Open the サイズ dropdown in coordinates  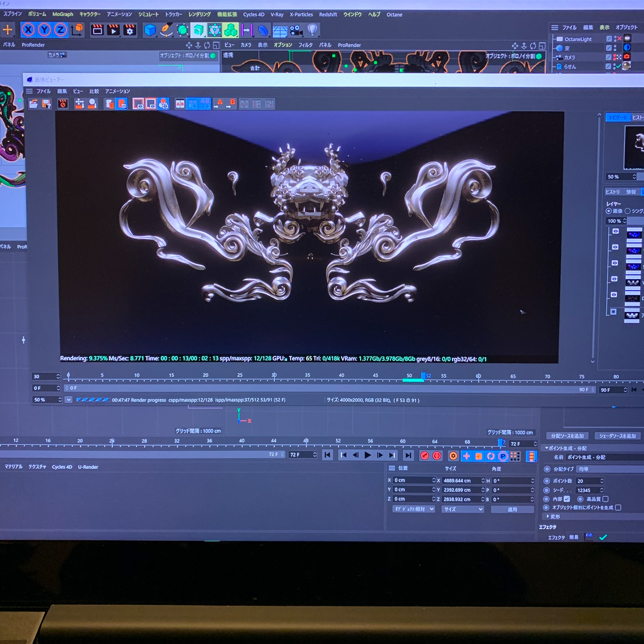click(x=463, y=509)
